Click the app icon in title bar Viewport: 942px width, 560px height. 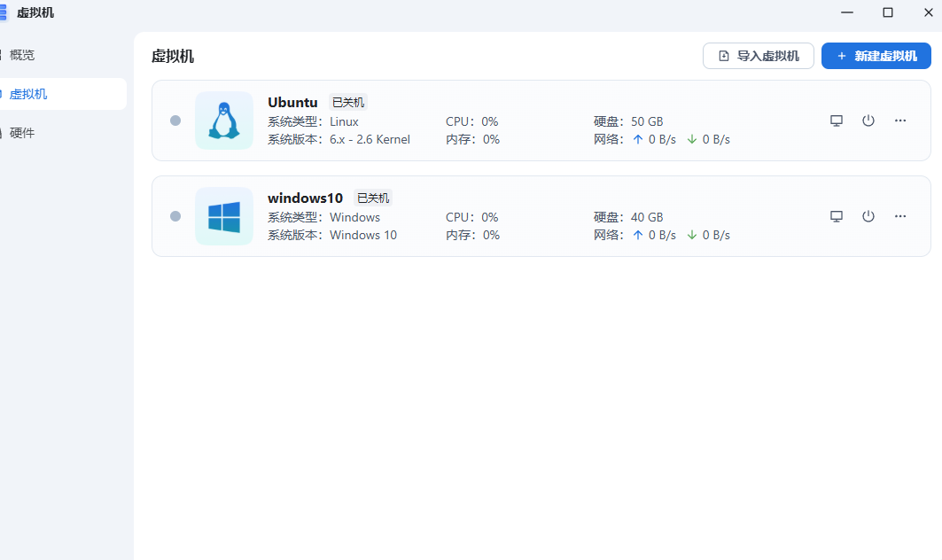[3, 12]
